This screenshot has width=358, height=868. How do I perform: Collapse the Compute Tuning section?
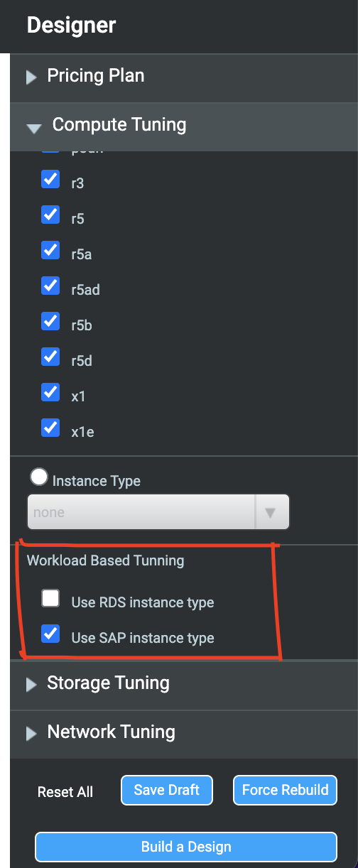pos(183,126)
